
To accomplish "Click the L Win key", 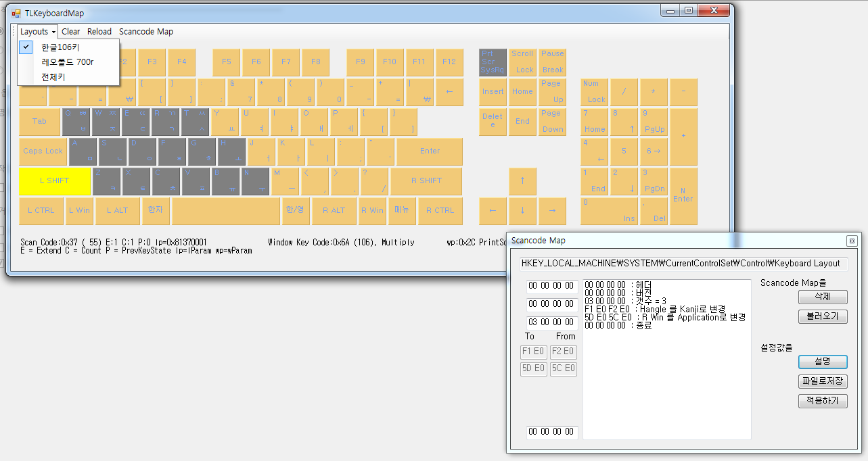I will 79,211.
